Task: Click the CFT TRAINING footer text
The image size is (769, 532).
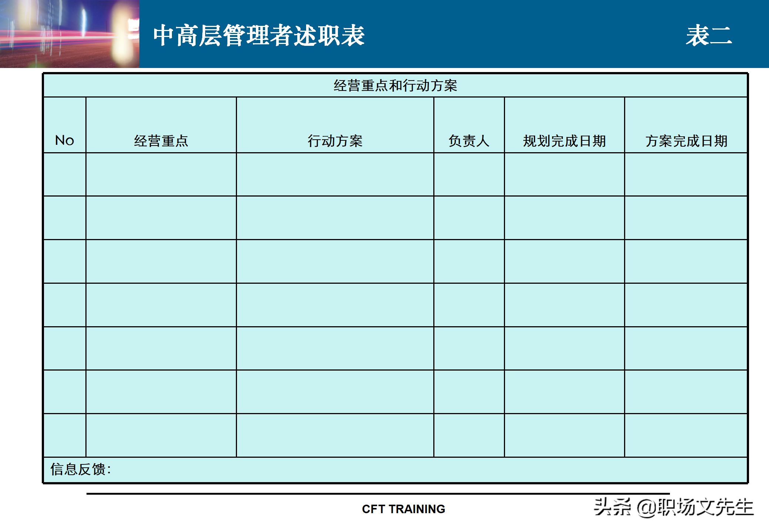Action: click(403, 509)
